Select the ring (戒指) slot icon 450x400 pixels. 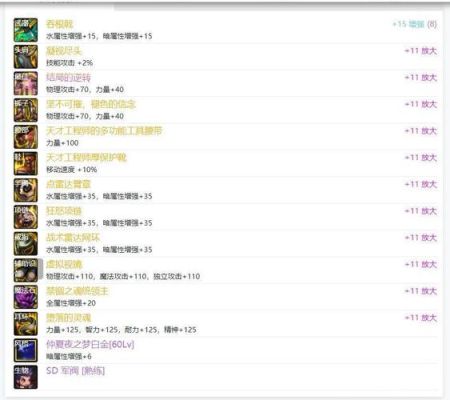(26, 243)
